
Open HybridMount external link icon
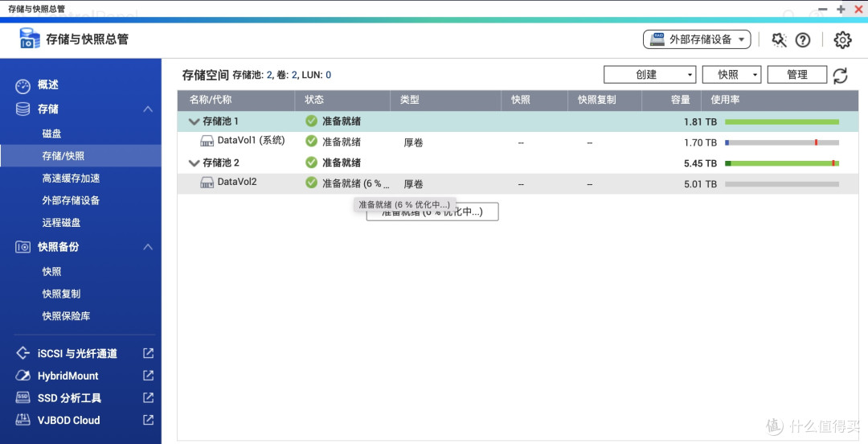[148, 376]
